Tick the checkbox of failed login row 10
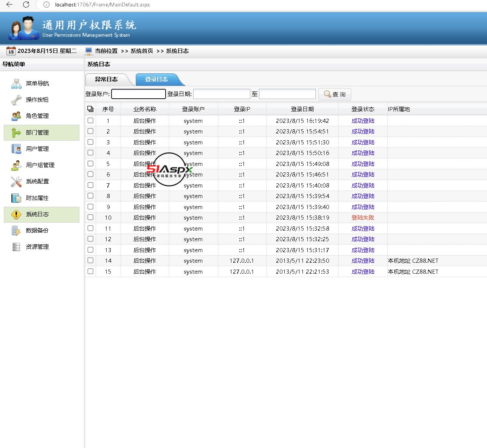The image size is (487, 448). (90, 217)
